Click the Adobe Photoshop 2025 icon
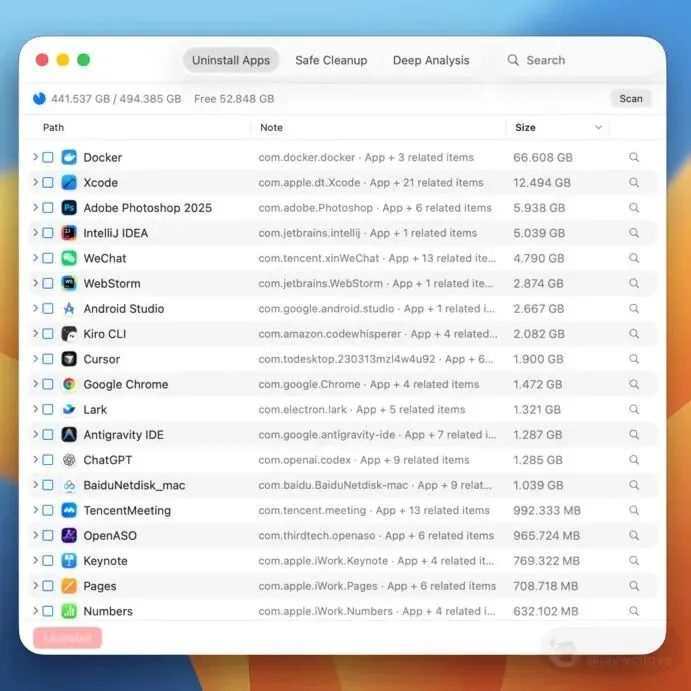The image size is (691, 691). click(x=69, y=208)
